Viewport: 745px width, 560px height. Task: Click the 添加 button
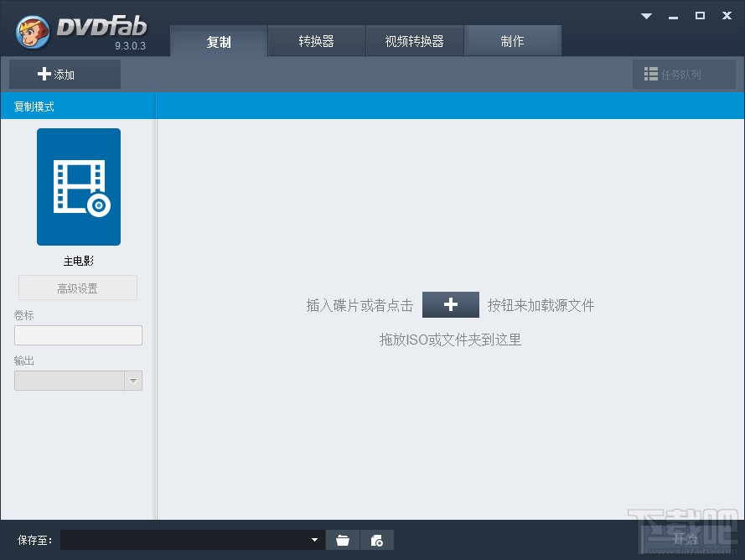point(65,74)
